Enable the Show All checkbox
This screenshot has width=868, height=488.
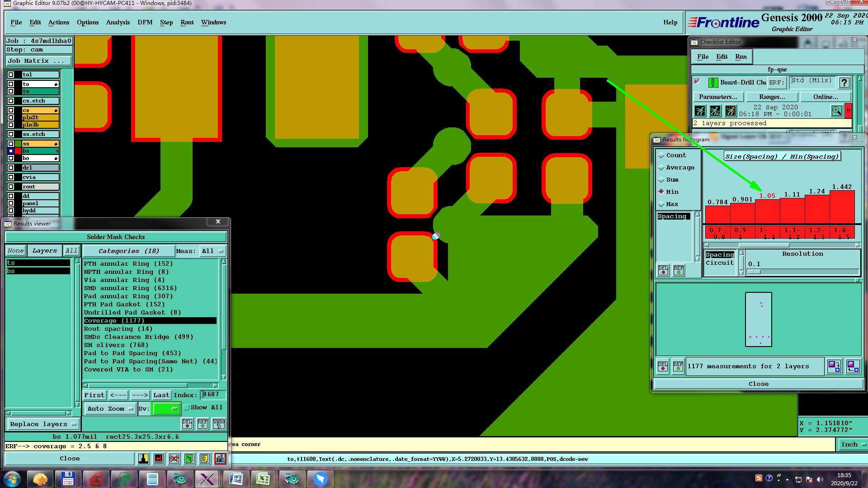tap(187, 408)
